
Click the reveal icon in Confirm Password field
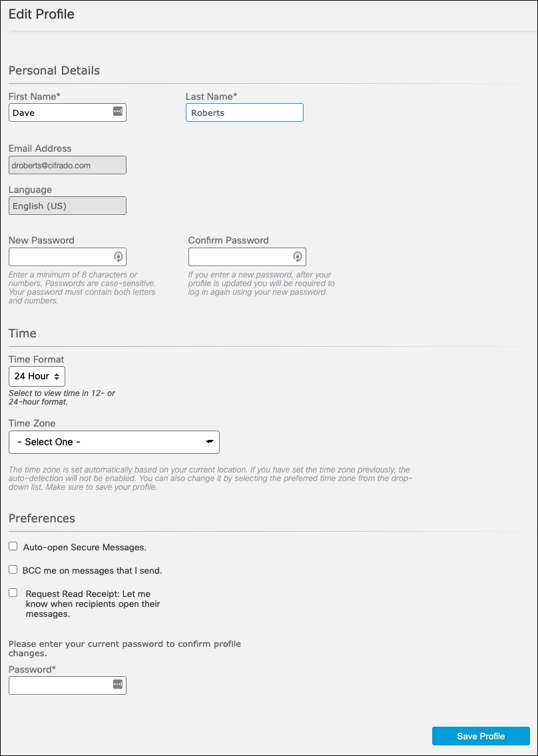pyautogui.click(x=297, y=256)
